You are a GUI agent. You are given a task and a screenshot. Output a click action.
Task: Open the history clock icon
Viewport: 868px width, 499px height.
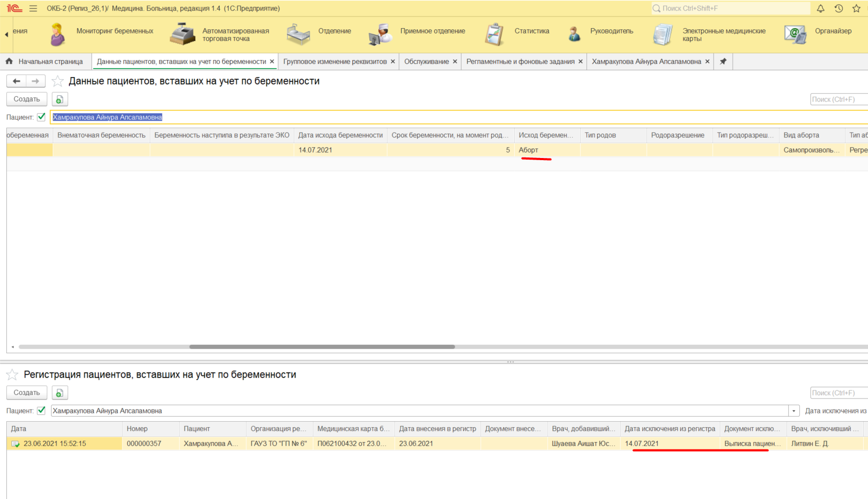click(839, 9)
